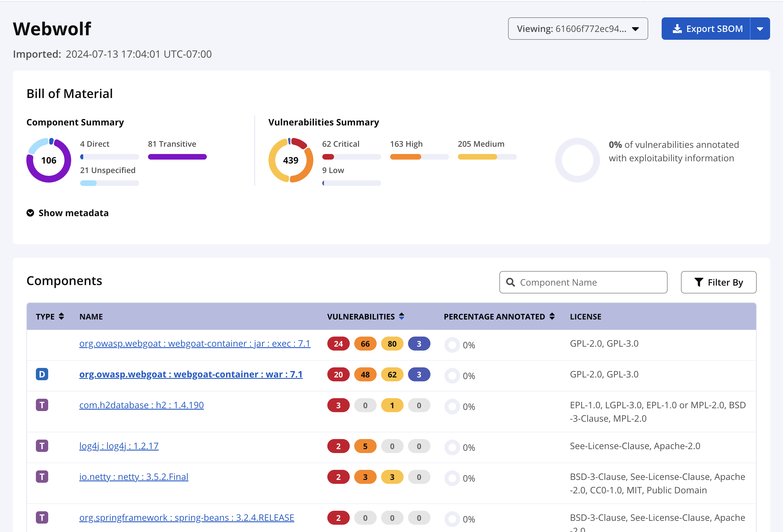
Task: Click critical badge 2 in spring-beans row
Action: [338, 518]
